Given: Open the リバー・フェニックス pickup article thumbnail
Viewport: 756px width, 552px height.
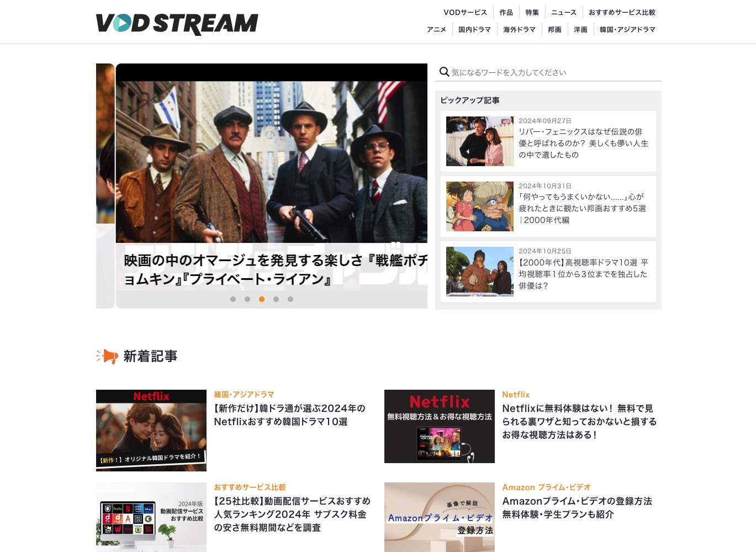Looking at the screenshot, I should (x=479, y=141).
